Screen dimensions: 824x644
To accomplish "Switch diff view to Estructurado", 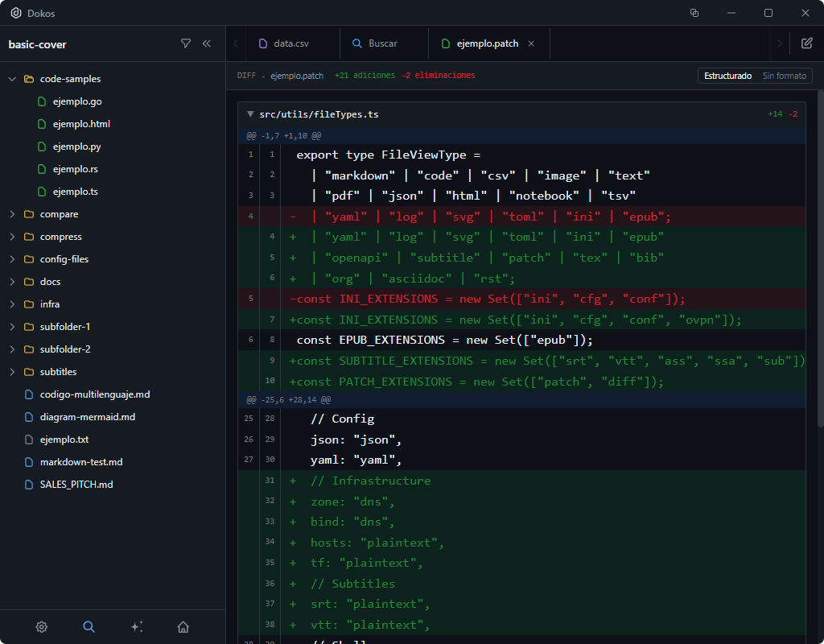I will coord(727,76).
